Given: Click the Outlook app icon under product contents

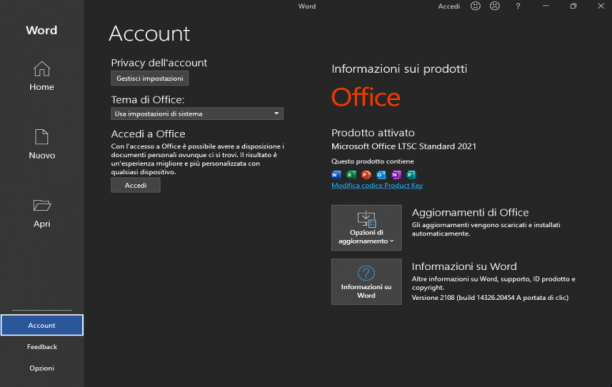Looking at the screenshot, I should click(381, 174).
